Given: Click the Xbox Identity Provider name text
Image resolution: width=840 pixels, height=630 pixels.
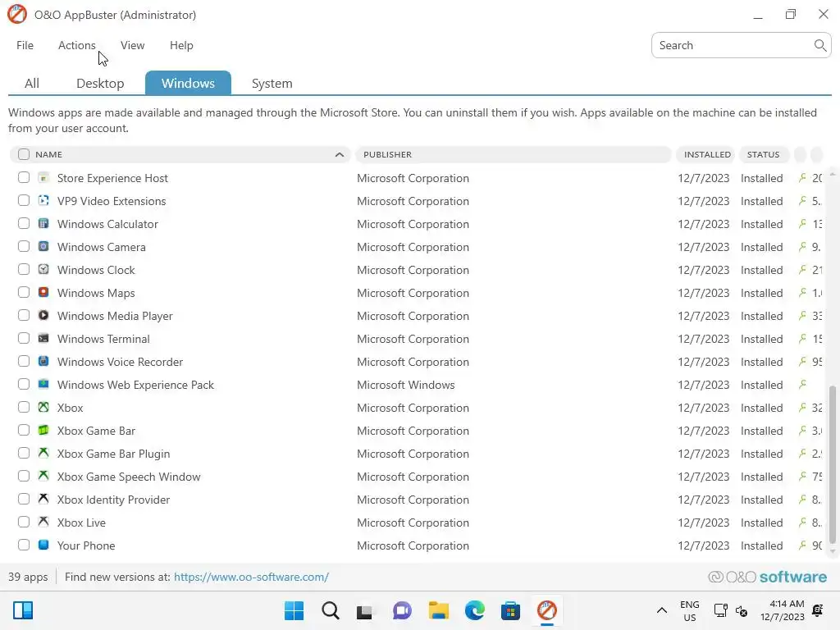Looking at the screenshot, I should pyautogui.click(x=113, y=500).
